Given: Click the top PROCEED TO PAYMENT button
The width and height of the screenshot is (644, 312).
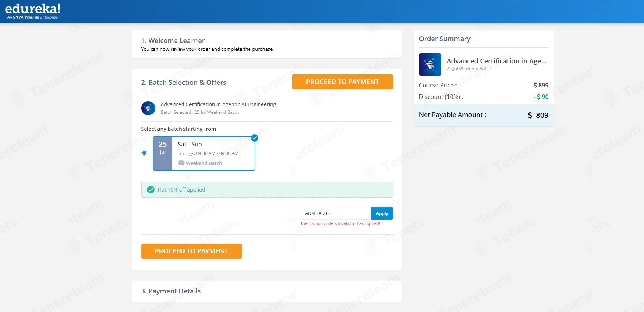Looking at the screenshot, I should pyautogui.click(x=342, y=82).
